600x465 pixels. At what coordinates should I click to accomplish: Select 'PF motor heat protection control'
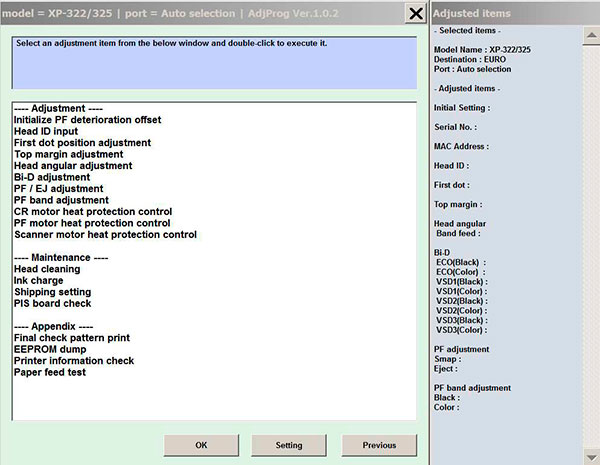pos(92,223)
